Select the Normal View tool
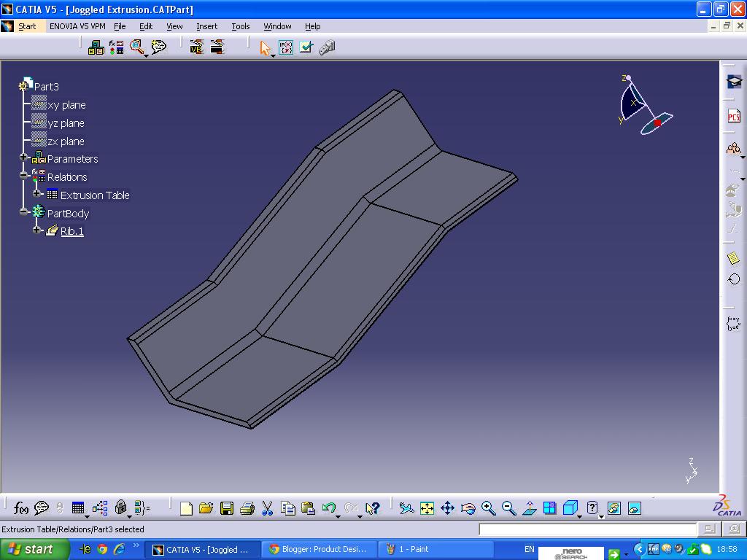747x560 pixels. point(530,508)
